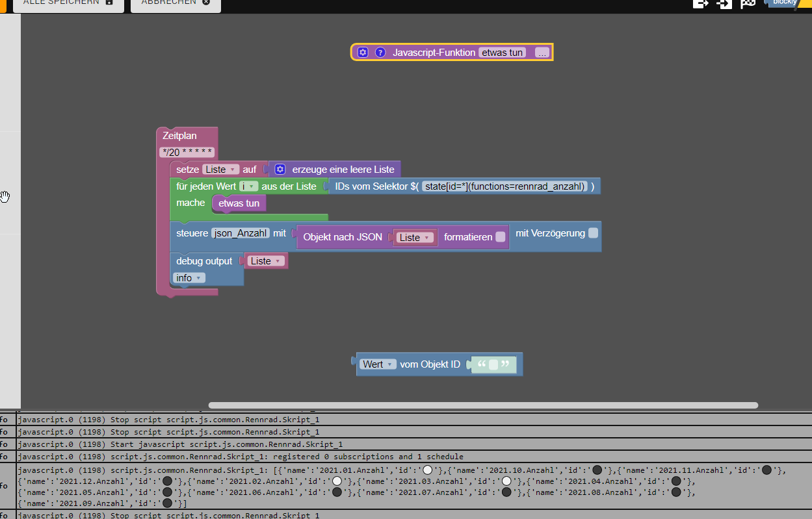The height and width of the screenshot is (519, 812).
Task: Click the 'steuere' block label
Action: click(x=192, y=233)
